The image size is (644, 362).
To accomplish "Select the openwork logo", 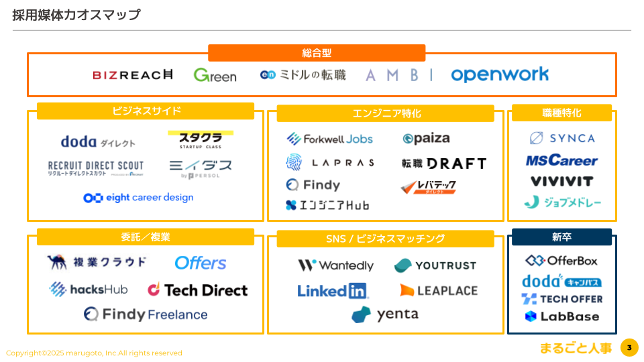I will [x=500, y=74].
